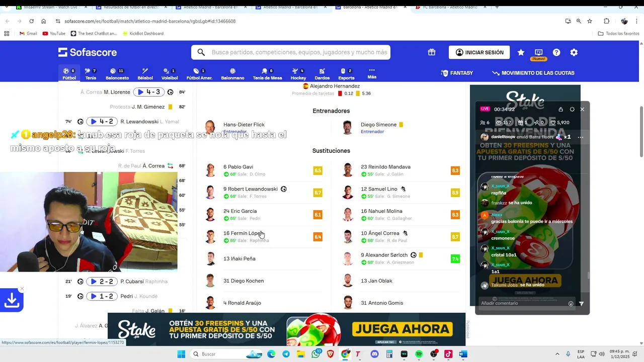This screenshot has width=644, height=362.
Task: Open YouTube bookmark
Action: click(54, 33)
